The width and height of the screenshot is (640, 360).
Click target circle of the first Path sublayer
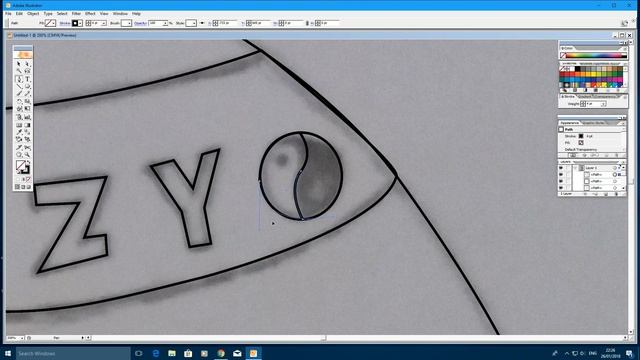615,174
